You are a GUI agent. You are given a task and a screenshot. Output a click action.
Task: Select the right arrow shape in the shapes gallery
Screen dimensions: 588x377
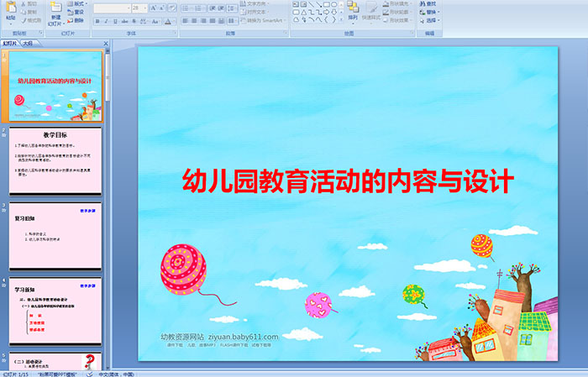point(326,12)
